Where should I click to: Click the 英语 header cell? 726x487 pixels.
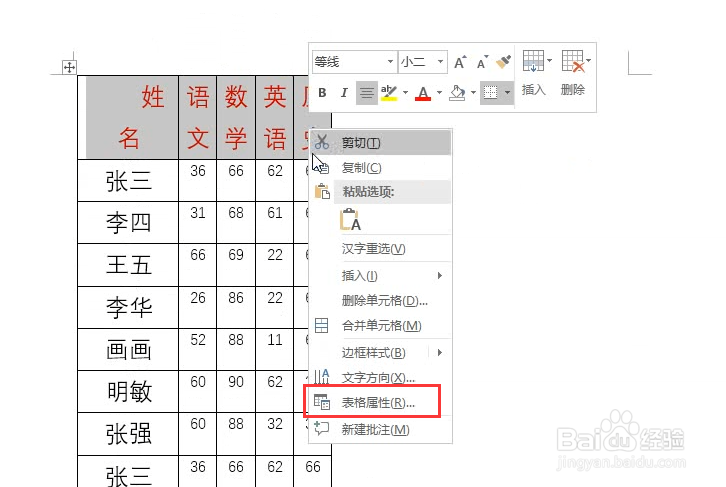tap(275, 118)
